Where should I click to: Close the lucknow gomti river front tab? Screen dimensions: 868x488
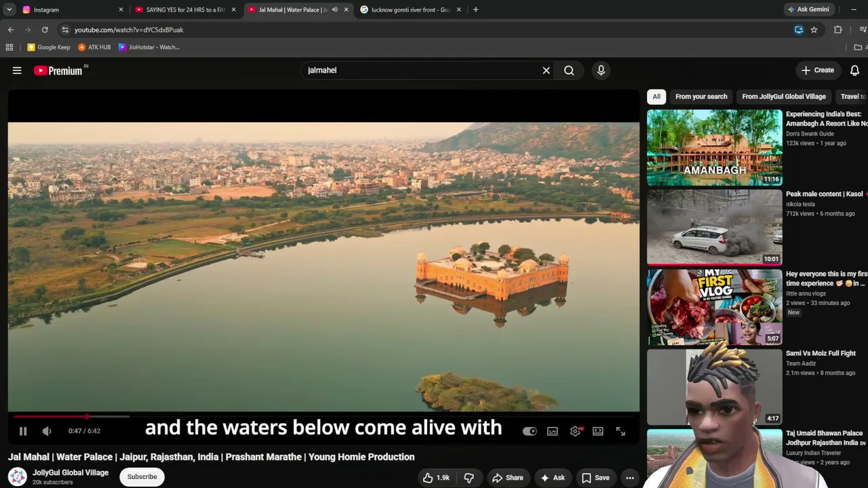[x=458, y=9]
